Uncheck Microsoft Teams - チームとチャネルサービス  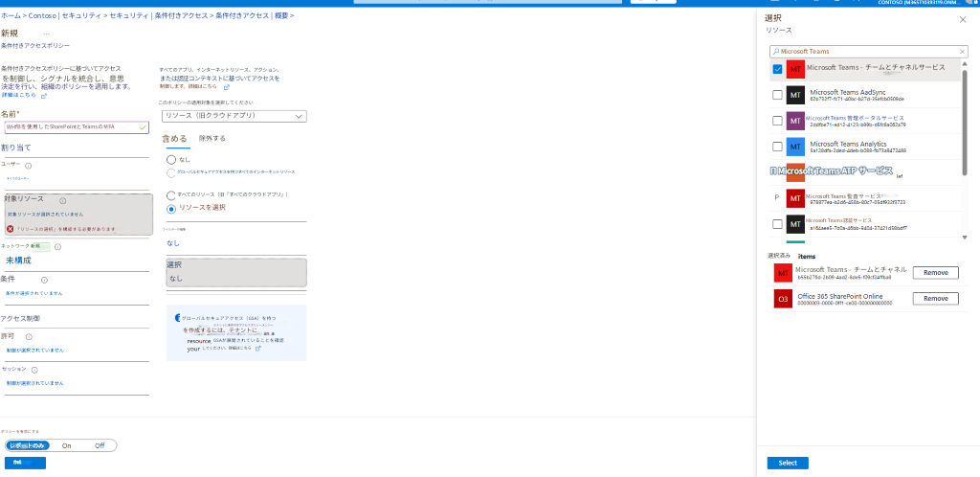777,69
